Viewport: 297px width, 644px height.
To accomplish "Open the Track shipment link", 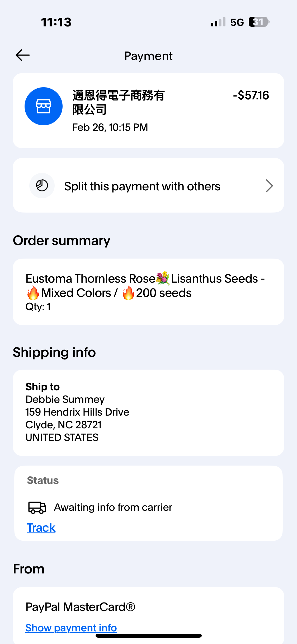I will point(41,528).
